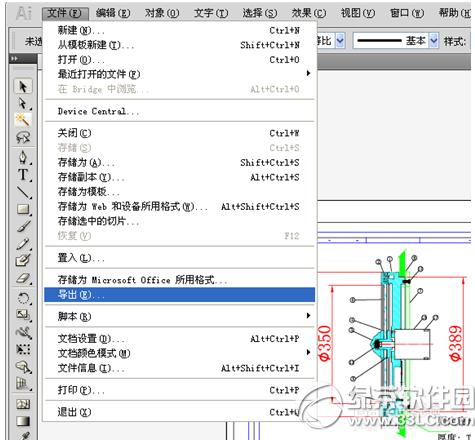Select the Pen tool
This screenshot has width=475, height=440.
coord(23,157)
